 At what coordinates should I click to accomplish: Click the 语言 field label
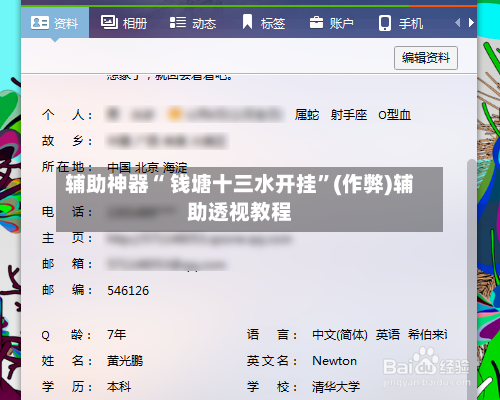[x=272, y=335]
